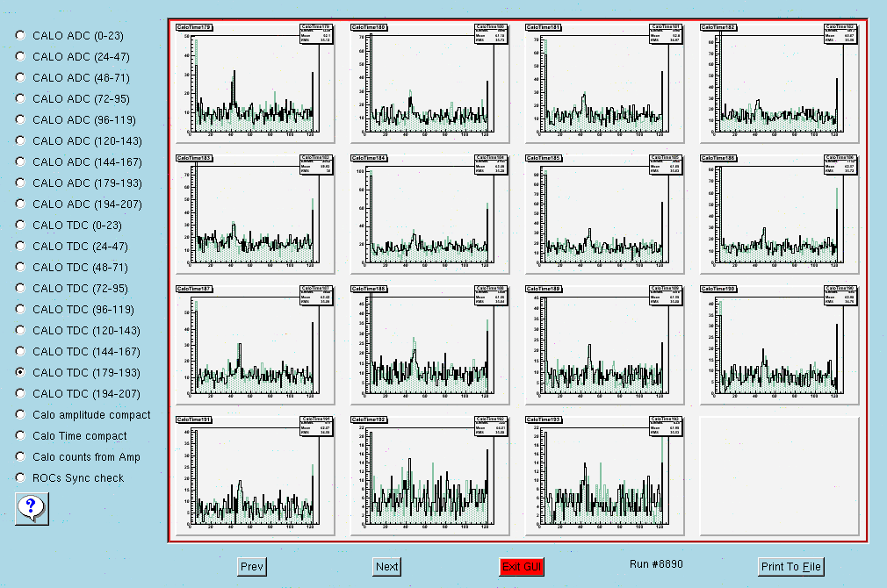Click the CaloTime180 histogram plot
This screenshot has height=588, width=887.
429,83
